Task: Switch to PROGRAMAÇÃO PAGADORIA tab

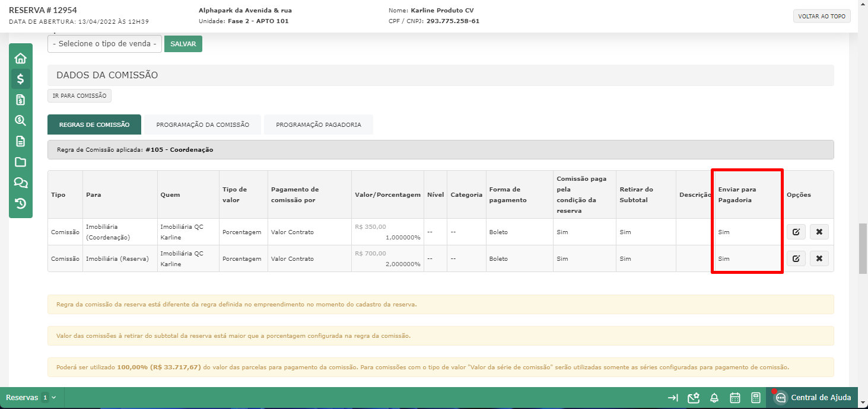Action: [x=319, y=124]
